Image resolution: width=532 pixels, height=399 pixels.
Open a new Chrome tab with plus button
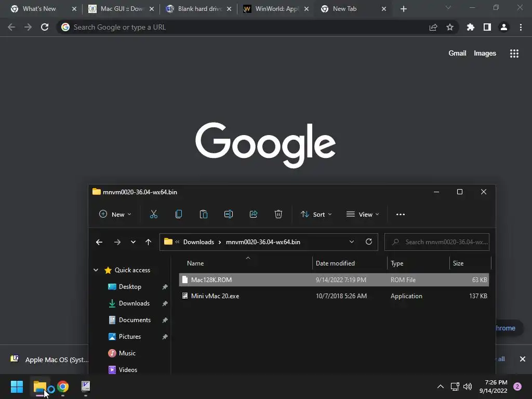pyautogui.click(x=403, y=9)
